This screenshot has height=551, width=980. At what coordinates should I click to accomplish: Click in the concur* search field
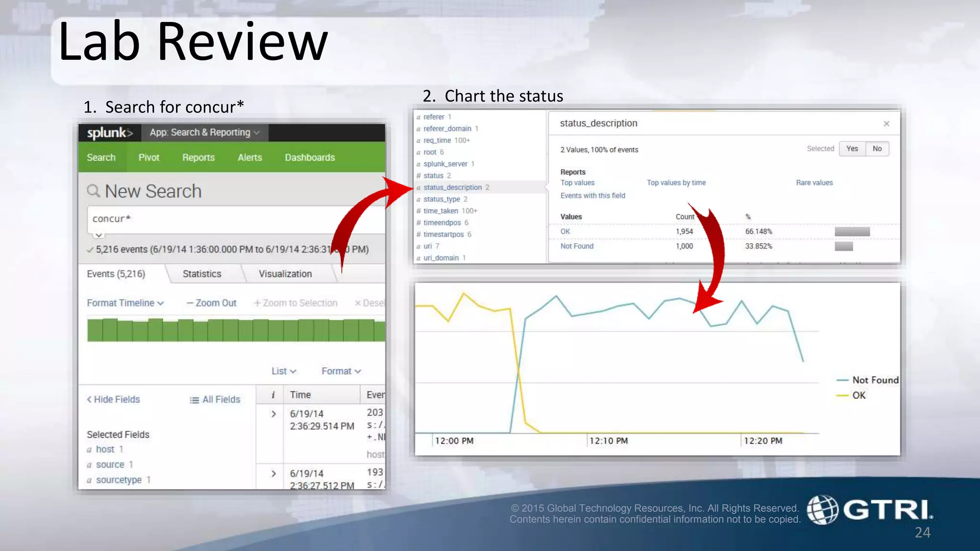[230, 219]
